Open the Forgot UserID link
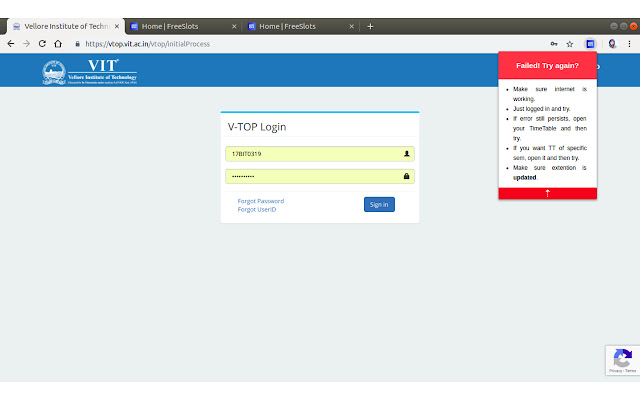The height and width of the screenshot is (400, 640). (x=257, y=209)
